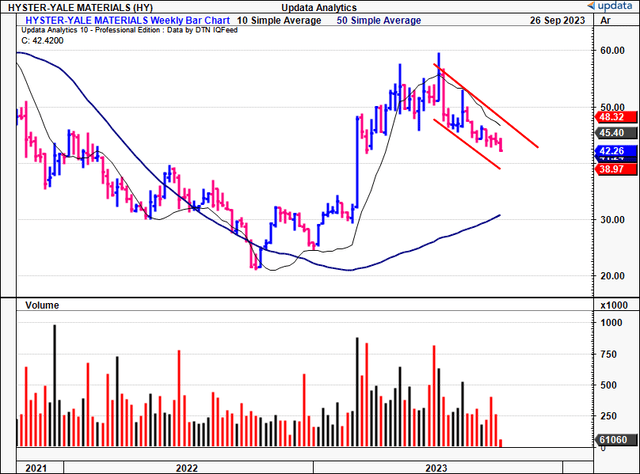Click the 2022 timeline label
This screenshot has width=640, height=474.
pyautogui.click(x=187, y=468)
